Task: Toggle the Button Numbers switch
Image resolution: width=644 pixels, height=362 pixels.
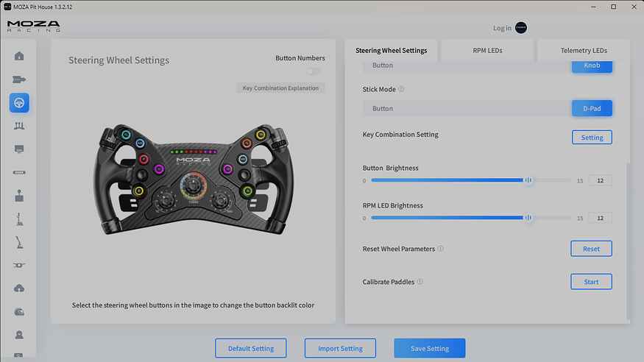Action: coord(314,71)
